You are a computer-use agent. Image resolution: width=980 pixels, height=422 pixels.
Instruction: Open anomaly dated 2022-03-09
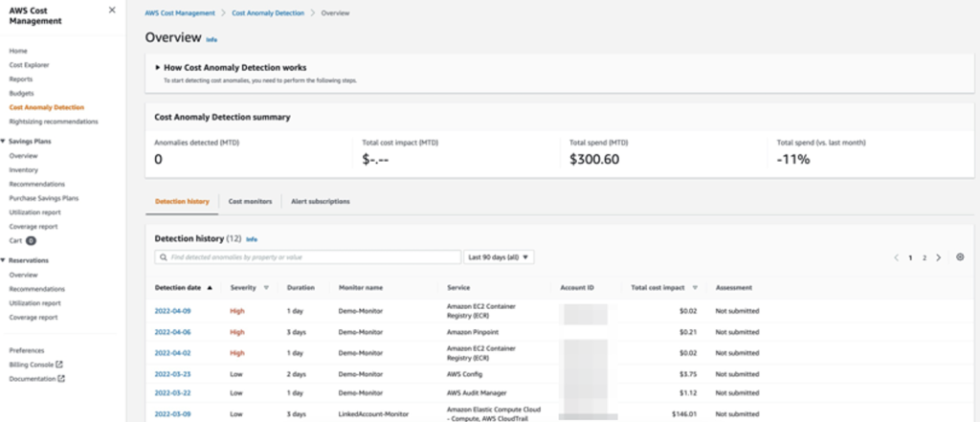[x=172, y=414]
